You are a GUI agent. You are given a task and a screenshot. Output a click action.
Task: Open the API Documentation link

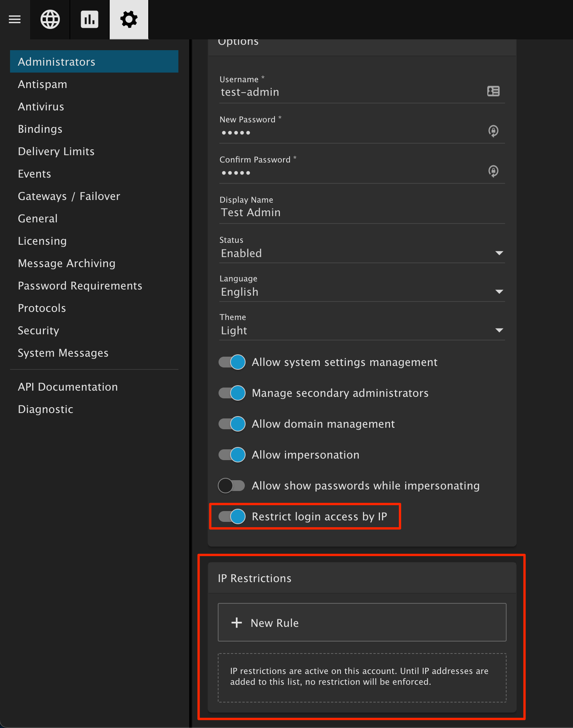[x=68, y=387]
